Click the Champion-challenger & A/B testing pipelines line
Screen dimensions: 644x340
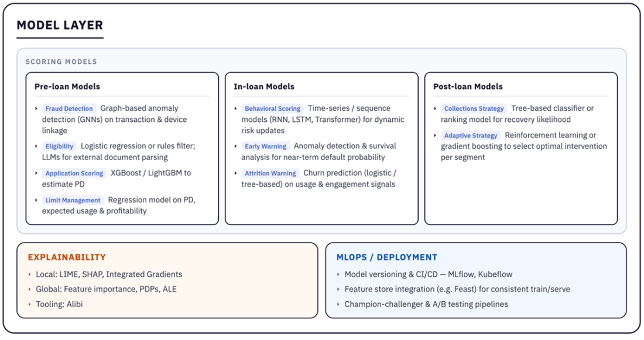426,304
